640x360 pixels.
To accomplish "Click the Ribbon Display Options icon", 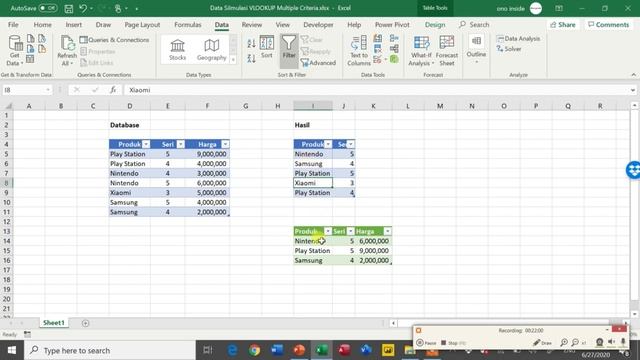I will click(x=559, y=8).
